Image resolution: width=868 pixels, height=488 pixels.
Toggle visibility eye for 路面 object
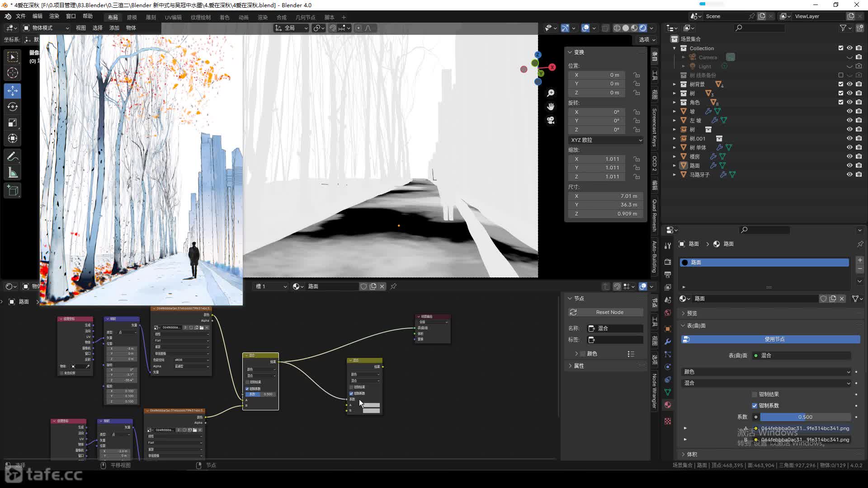849,165
